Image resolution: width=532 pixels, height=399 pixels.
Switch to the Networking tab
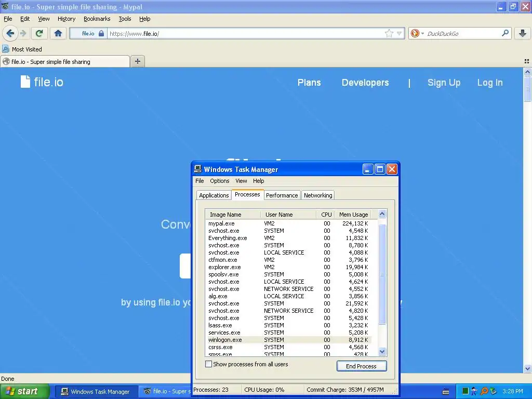[x=318, y=195]
